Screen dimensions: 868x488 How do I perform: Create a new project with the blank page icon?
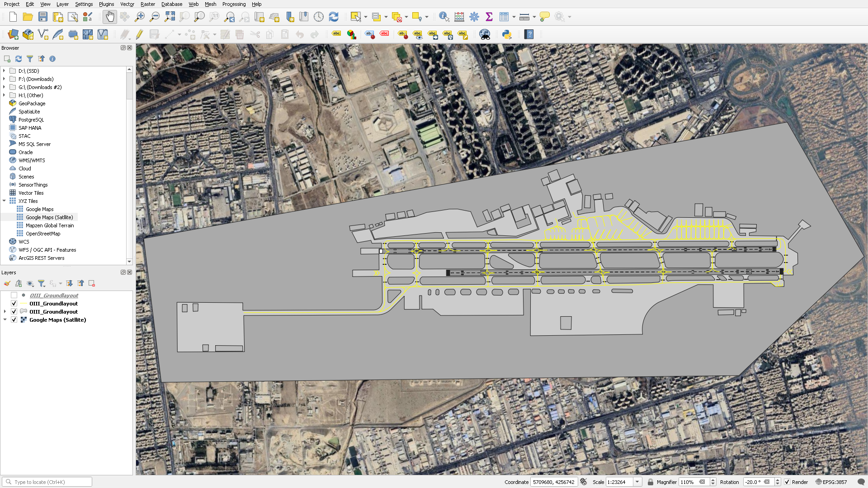(x=13, y=17)
